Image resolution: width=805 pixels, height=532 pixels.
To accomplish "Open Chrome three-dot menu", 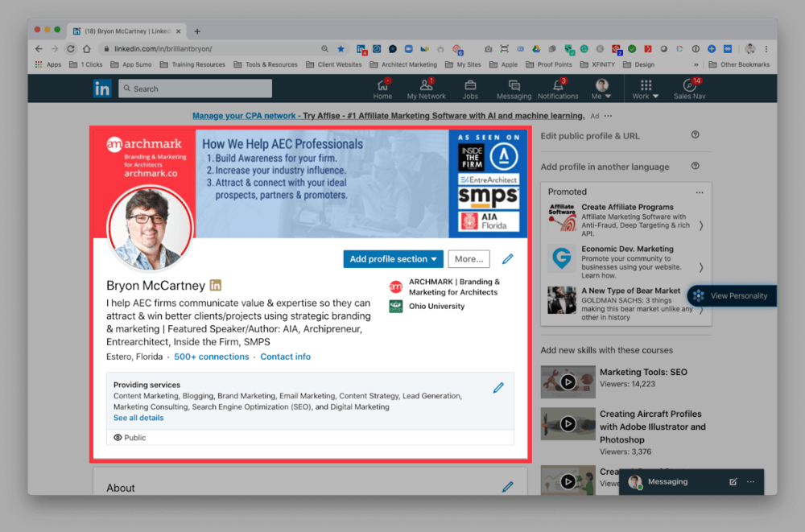I will click(x=766, y=49).
